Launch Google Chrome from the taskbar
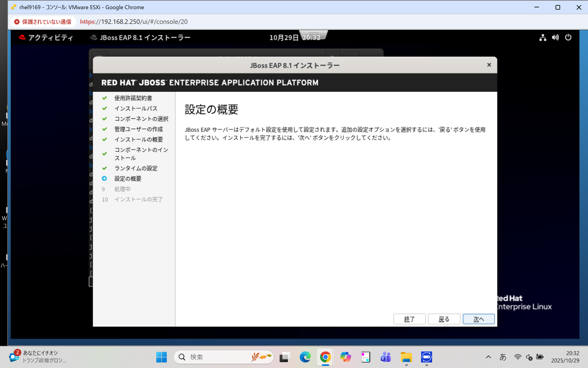Screen dimensions: 588x368 click(x=325, y=357)
